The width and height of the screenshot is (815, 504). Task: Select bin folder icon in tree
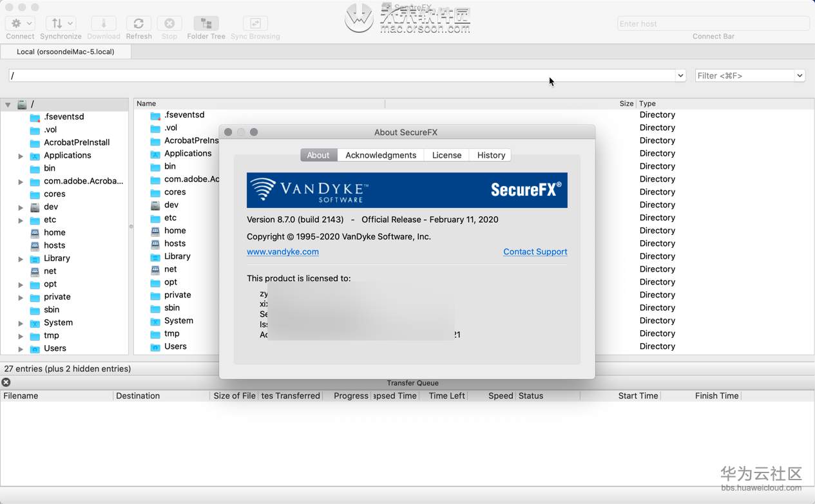tap(35, 169)
